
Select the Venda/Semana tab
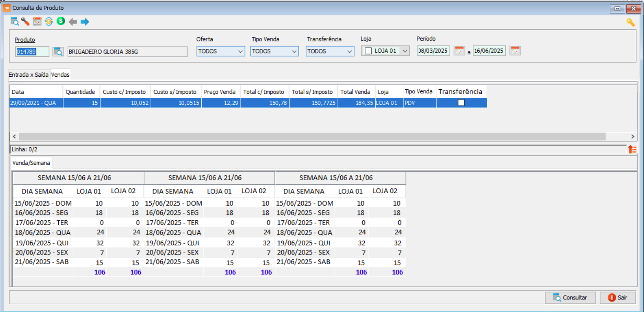tap(31, 163)
